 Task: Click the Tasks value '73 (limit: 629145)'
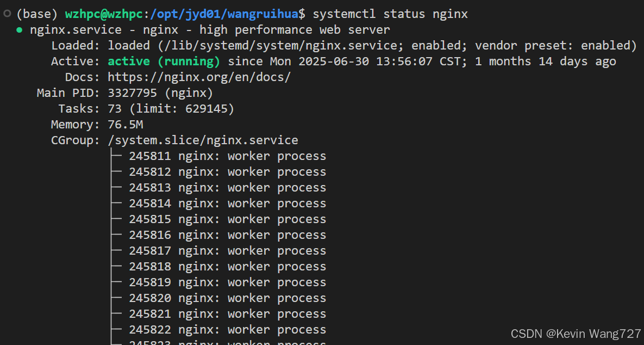coord(171,109)
